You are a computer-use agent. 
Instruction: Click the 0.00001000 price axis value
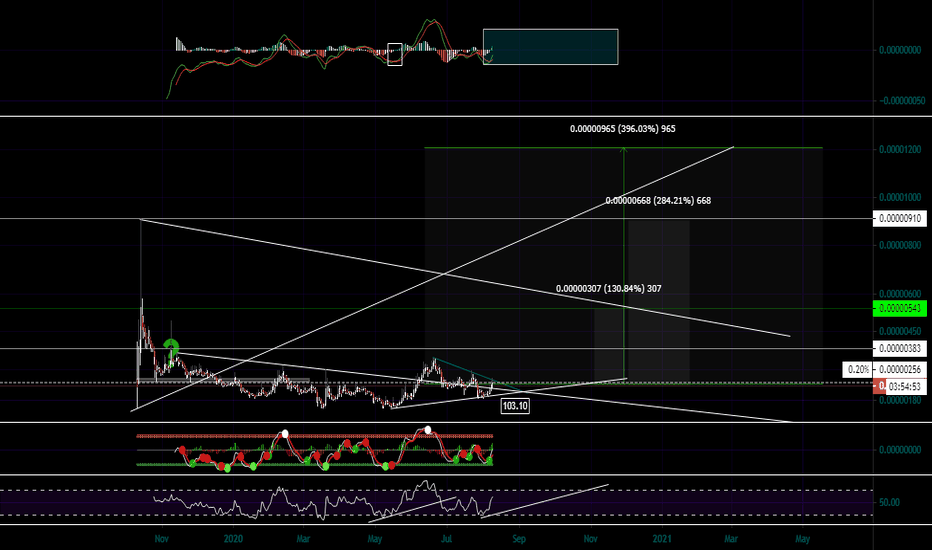[900, 197]
